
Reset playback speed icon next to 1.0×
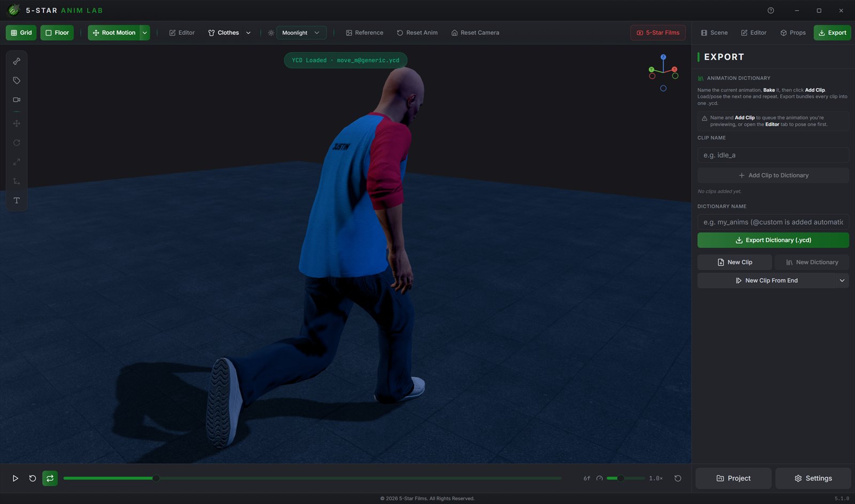pos(678,478)
